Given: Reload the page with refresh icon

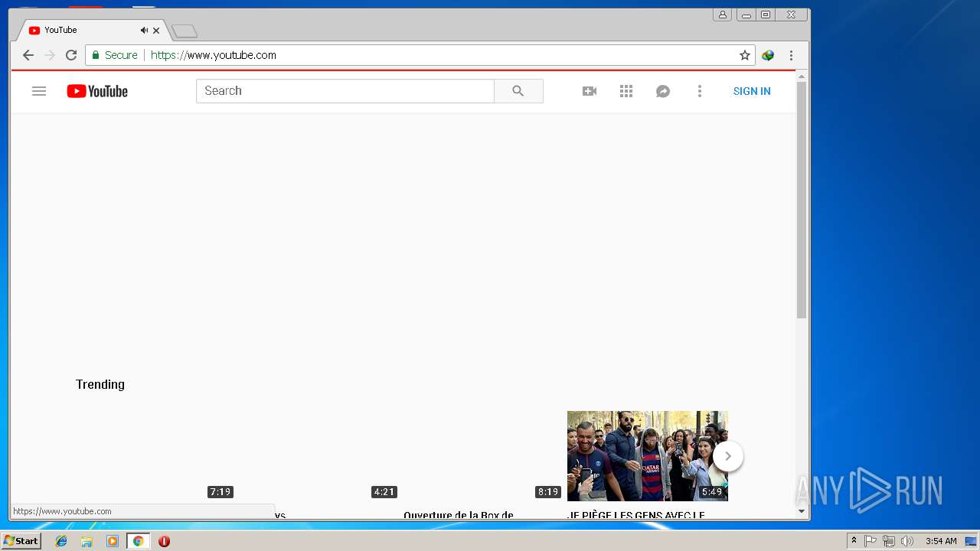Looking at the screenshot, I should point(71,55).
